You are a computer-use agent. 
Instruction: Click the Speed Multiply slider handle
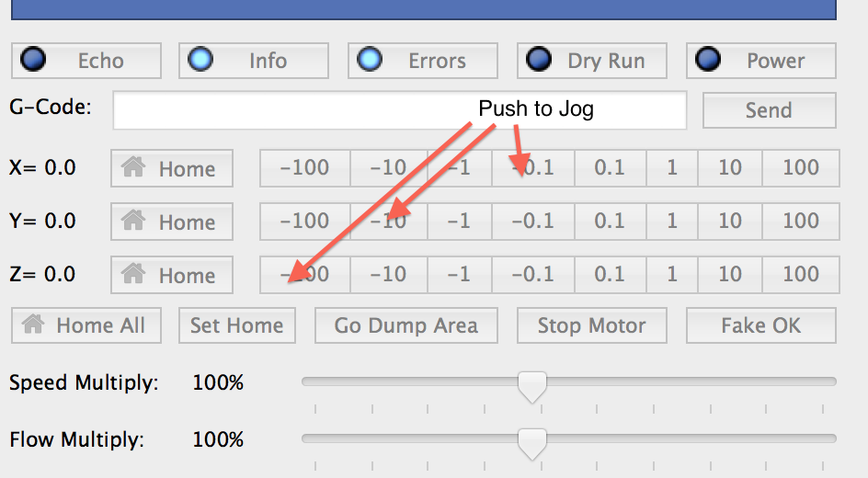[x=531, y=385]
